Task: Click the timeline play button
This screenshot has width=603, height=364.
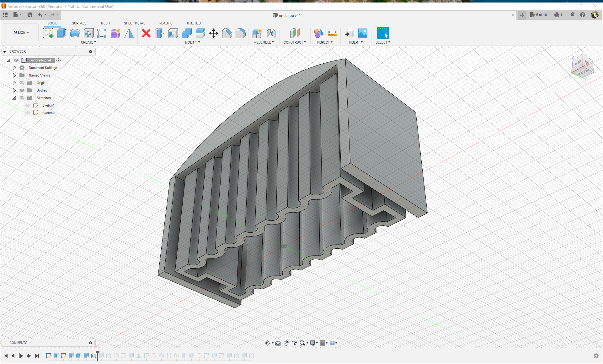Action: 21,356
